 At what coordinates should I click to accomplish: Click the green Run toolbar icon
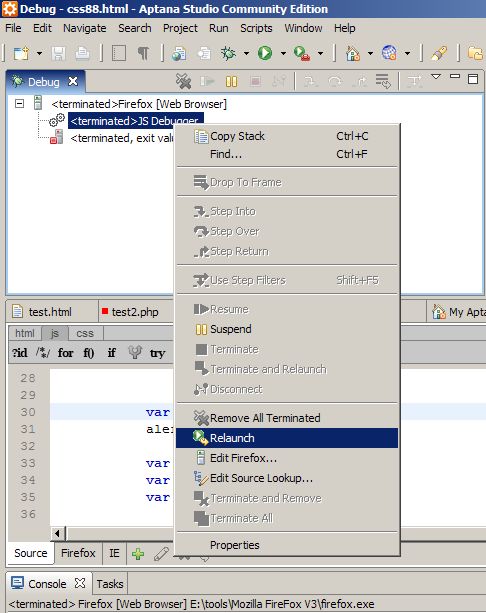[x=265, y=53]
